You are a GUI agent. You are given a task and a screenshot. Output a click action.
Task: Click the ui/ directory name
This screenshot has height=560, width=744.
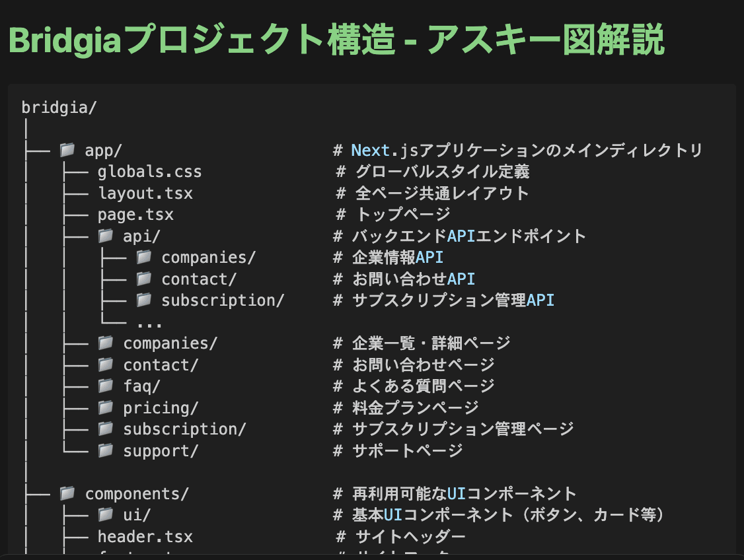click(137, 515)
